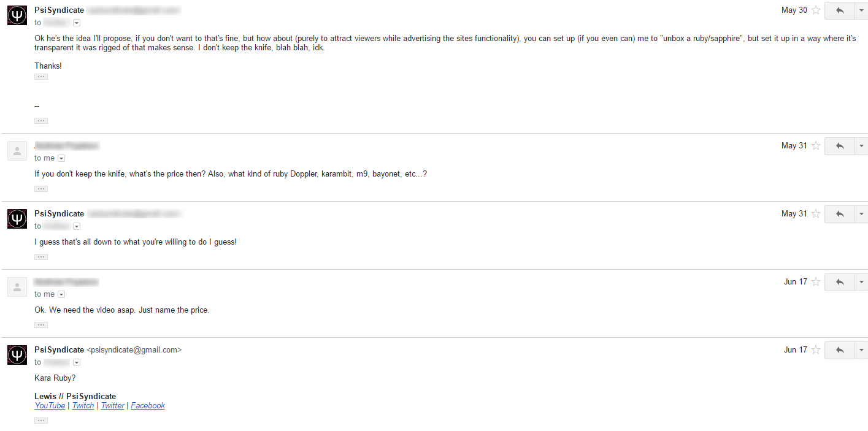Open the Facebook signature link
The width and height of the screenshot is (868, 431).
tap(148, 406)
